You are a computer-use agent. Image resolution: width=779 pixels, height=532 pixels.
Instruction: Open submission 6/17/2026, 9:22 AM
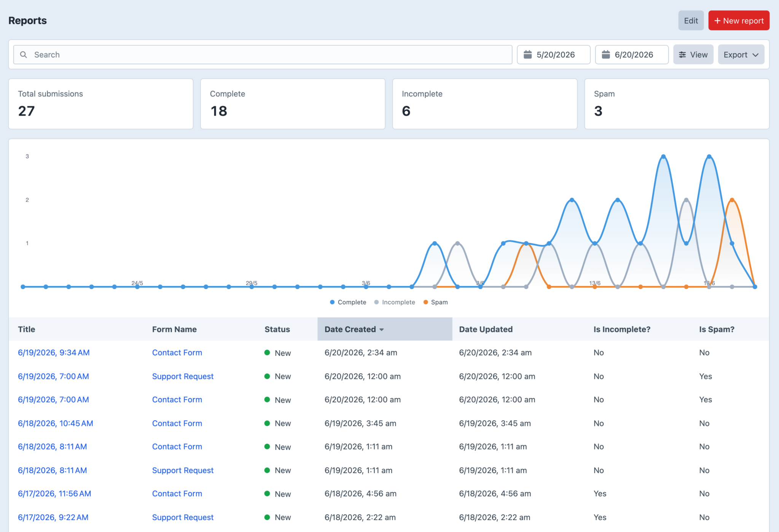tap(53, 517)
